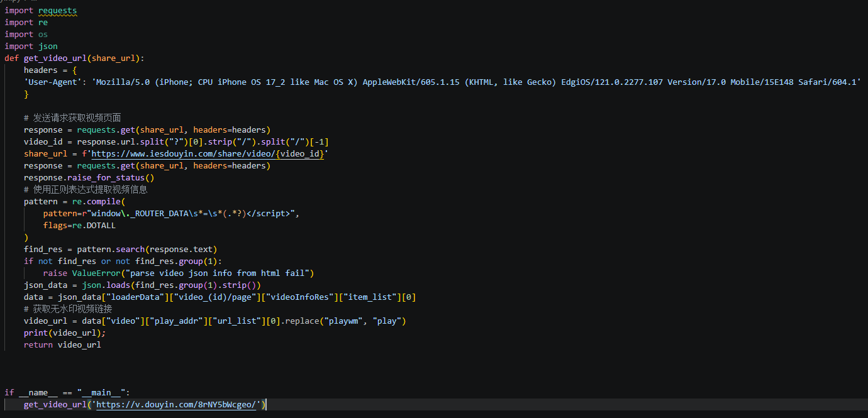868x418 pixels.
Task: Click the 'import requests' line
Action: (41, 11)
